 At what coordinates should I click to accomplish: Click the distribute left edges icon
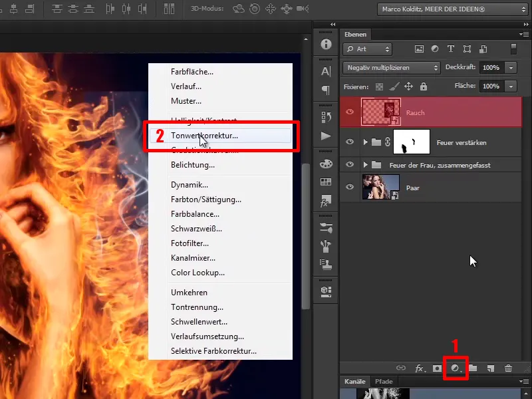point(110,9)
